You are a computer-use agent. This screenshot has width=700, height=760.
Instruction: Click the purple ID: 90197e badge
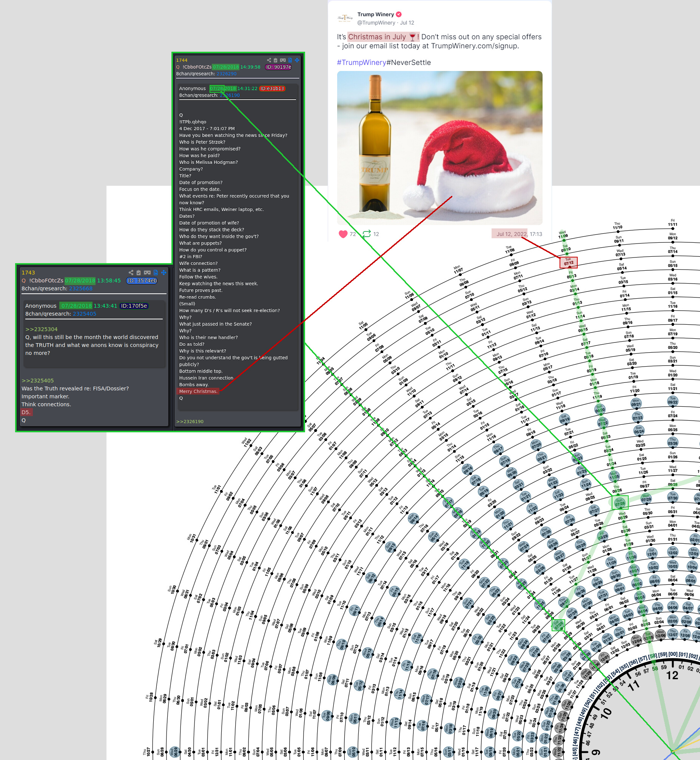click(278, 67)
